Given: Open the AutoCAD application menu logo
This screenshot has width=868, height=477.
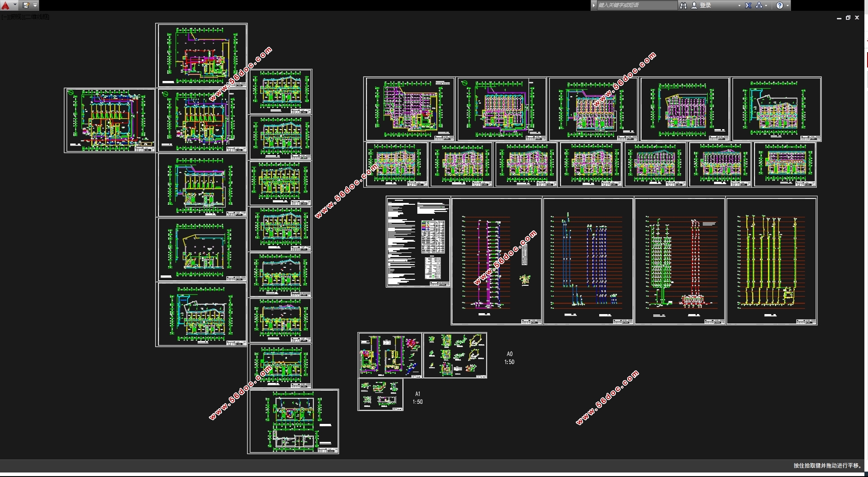Looking at the screenshot, I should (5, 5).
